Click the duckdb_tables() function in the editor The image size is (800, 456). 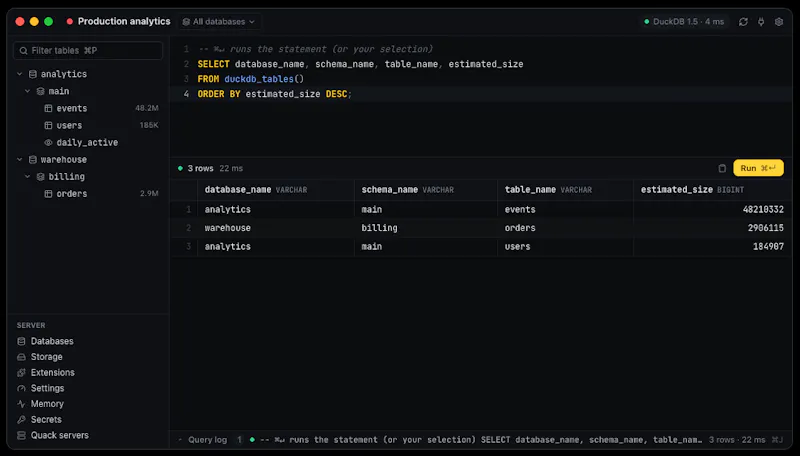point(264,79)
